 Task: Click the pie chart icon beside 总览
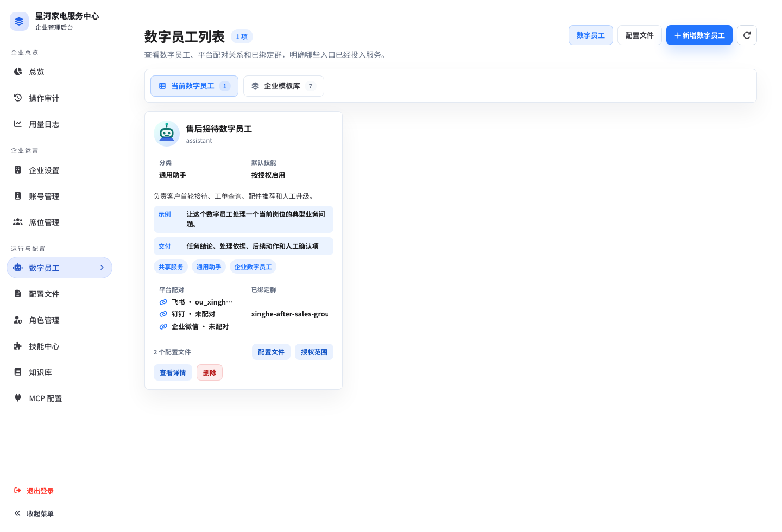18,72
